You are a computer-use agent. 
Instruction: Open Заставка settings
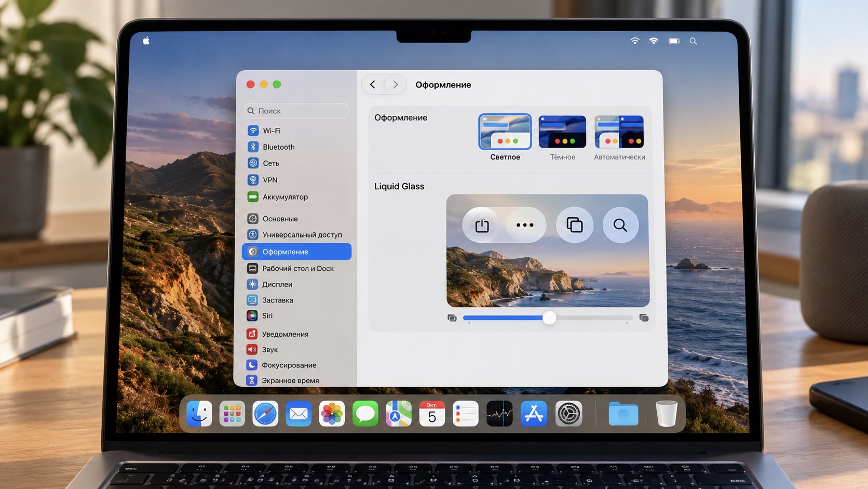[296, 300]
